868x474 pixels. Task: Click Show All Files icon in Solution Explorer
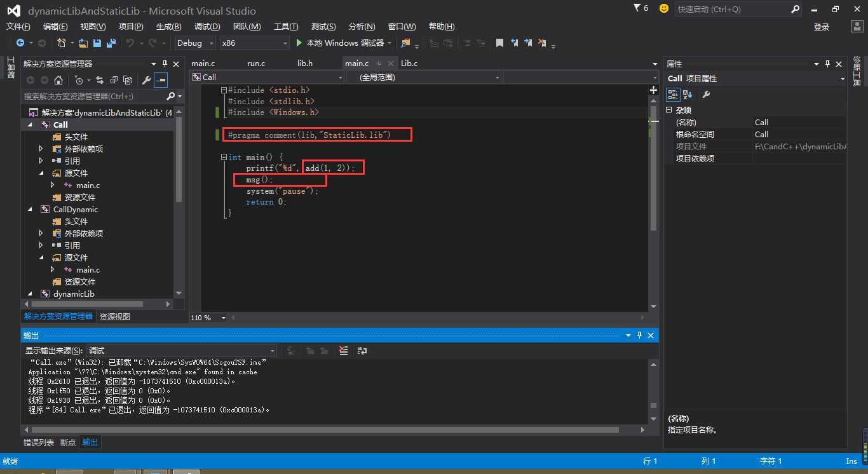pos(128,80)
